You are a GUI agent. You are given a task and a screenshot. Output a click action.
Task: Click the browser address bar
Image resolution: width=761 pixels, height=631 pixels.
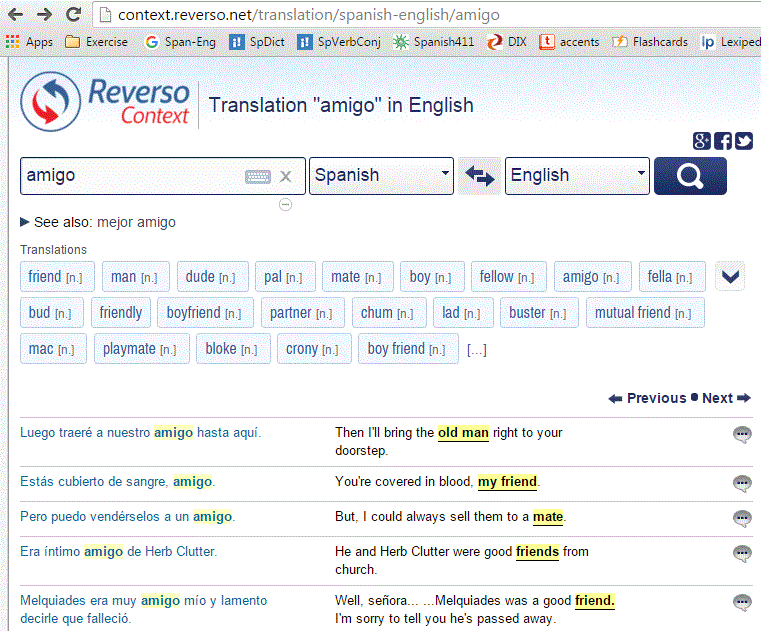[427, 15]
